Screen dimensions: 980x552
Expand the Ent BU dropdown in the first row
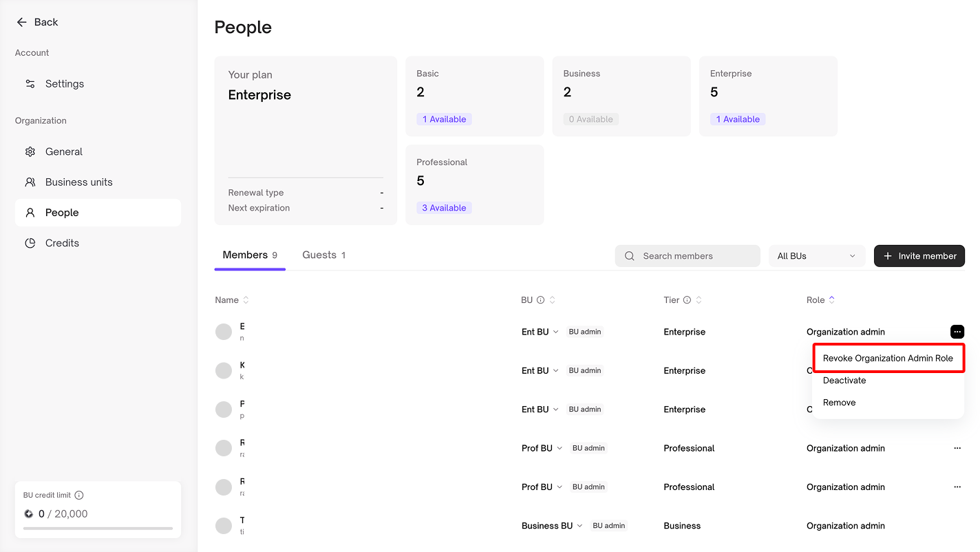[555, 332]
